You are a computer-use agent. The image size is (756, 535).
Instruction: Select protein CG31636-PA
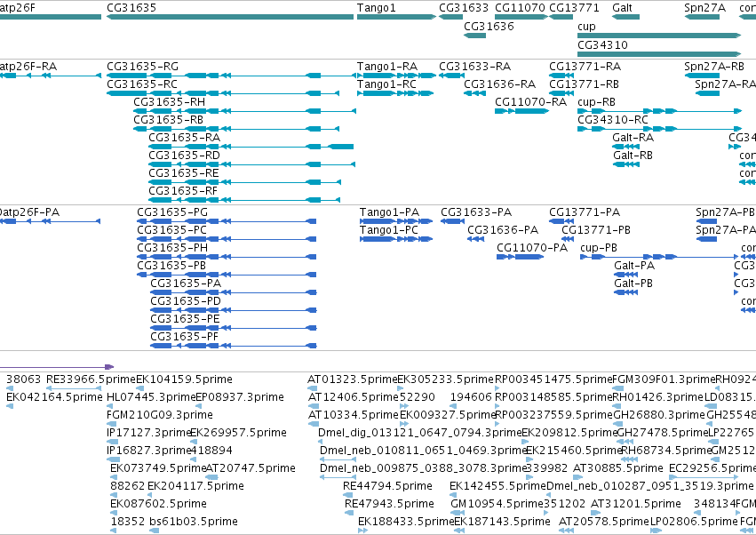475,239
